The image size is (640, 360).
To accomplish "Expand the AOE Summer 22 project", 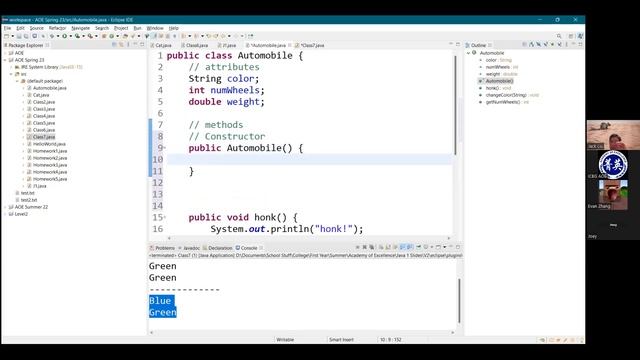I will [5, 207].
